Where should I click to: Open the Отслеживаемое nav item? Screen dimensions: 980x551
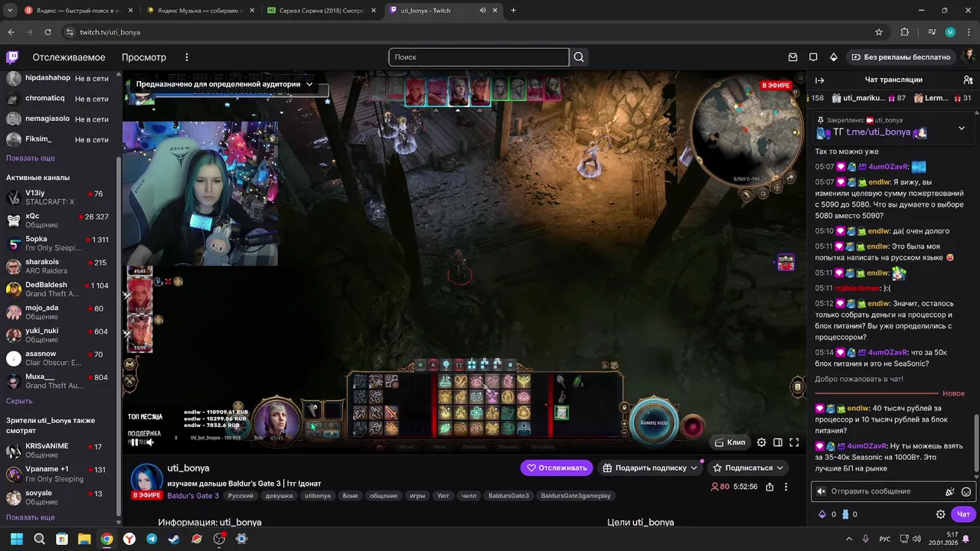69,57
